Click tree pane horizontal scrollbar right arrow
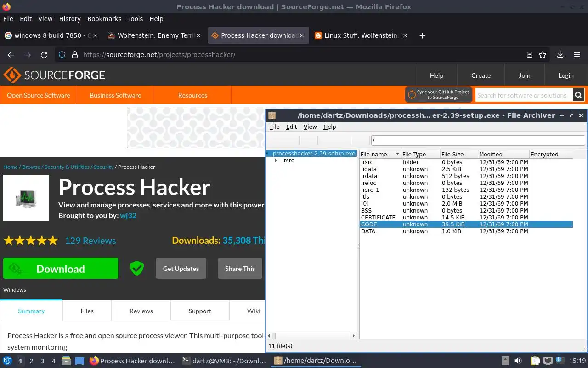 tap(354, 336)
